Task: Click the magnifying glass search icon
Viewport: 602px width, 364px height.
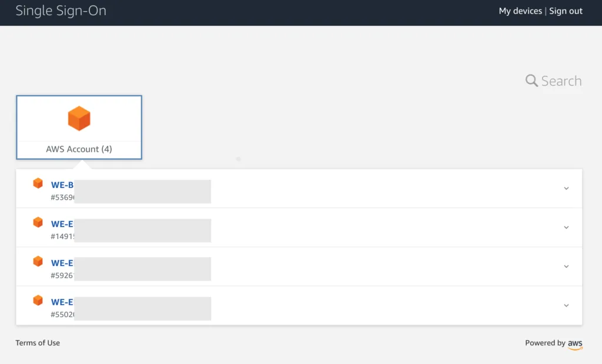Action: coord(531,80)
